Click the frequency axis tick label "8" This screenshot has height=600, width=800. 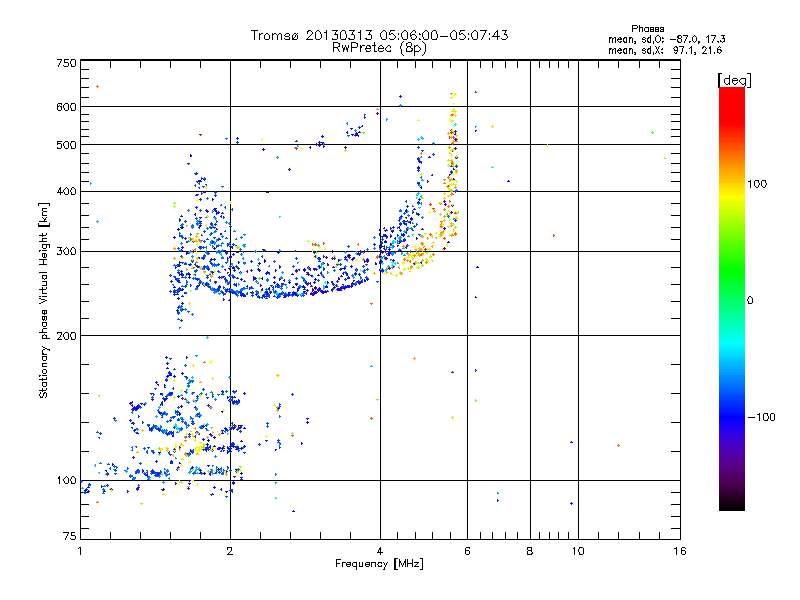530,551
